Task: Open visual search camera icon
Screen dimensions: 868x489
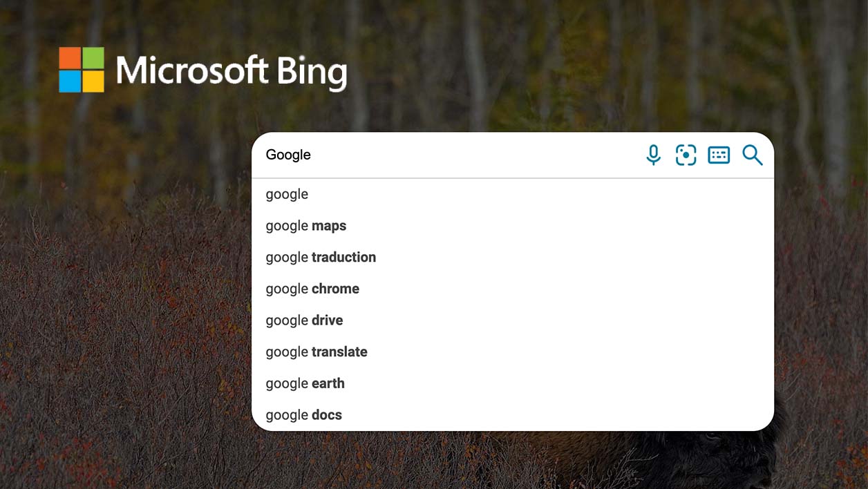Action: click(686, 155)
